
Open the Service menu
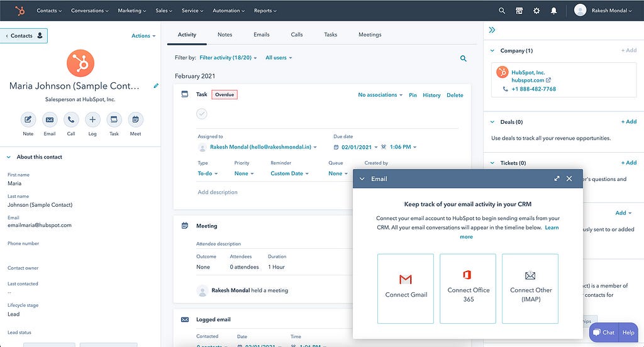click(192, 11)
